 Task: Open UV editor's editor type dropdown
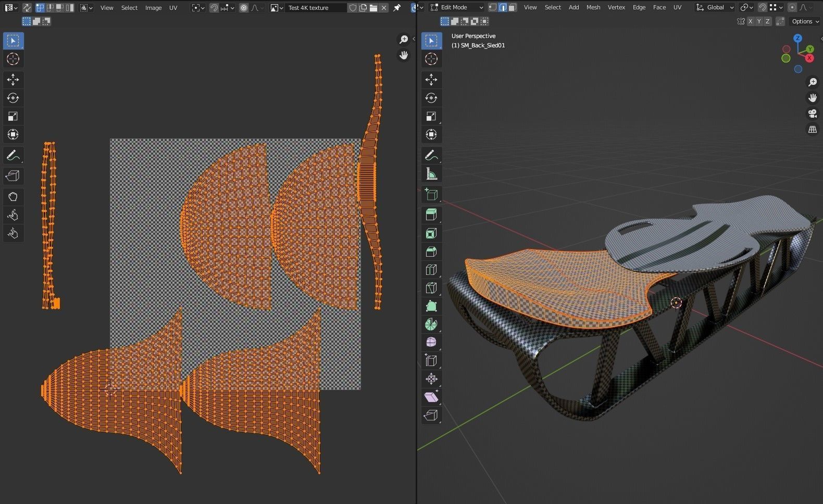[11, 8]
